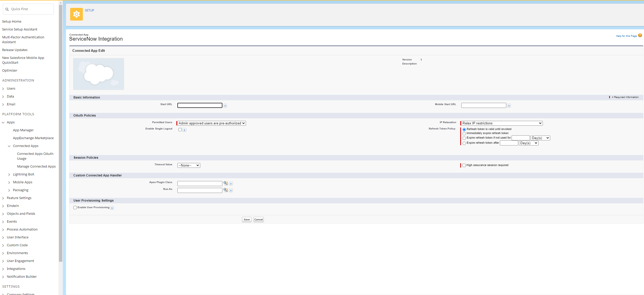Image resolution: width=644 pixels, height=295 pixels.
Task: Expand the Users section in sidebar
Action: pos(3,89)
